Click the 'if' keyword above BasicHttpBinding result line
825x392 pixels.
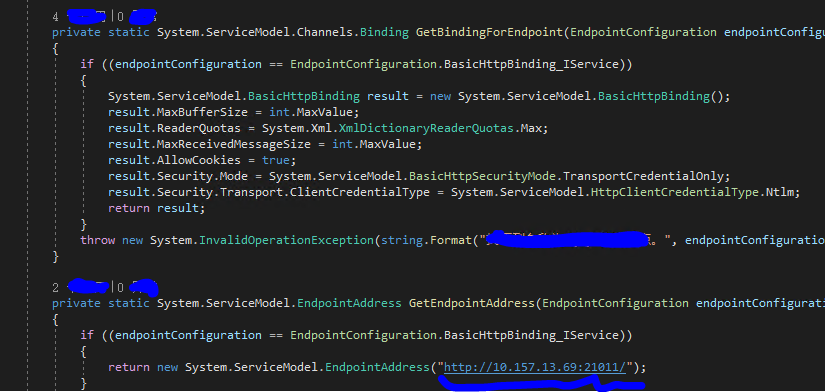87,64
